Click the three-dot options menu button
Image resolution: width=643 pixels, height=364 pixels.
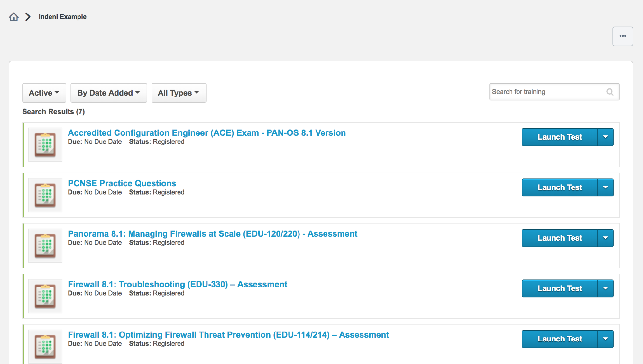click(623, 36)
